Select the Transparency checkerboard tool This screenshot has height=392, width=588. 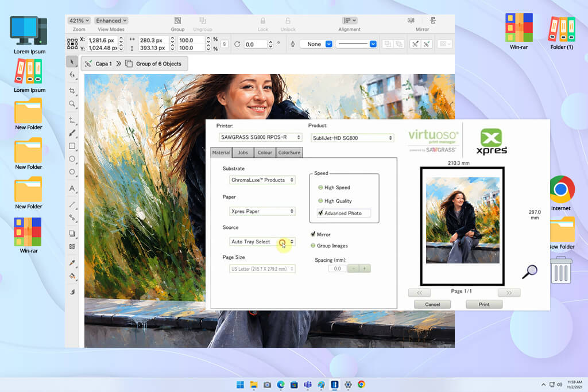point(72,247)
